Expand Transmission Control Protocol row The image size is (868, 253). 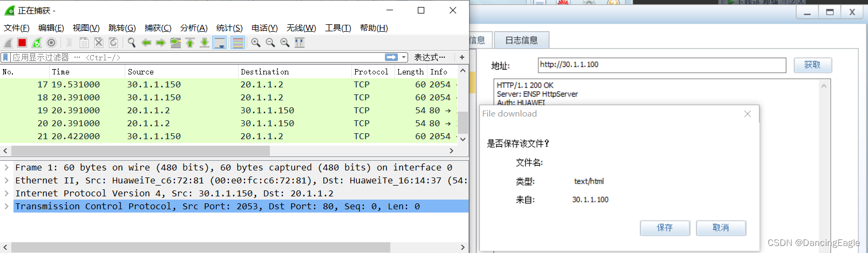coord(6,206)
